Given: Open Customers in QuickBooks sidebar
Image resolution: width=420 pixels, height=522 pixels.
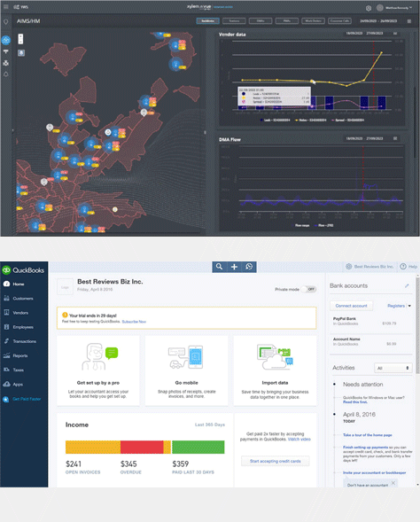Looking at the screenshot, I should [24, 299].
